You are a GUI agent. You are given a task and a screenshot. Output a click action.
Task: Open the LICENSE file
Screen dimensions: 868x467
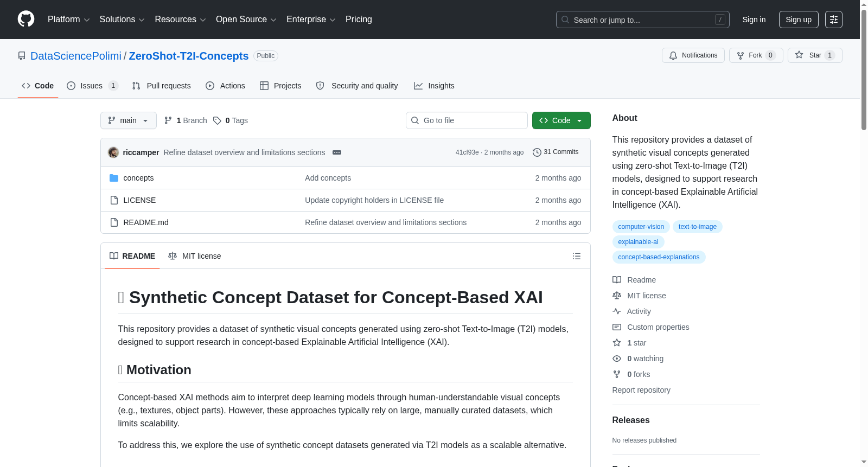tap(139, 200)
